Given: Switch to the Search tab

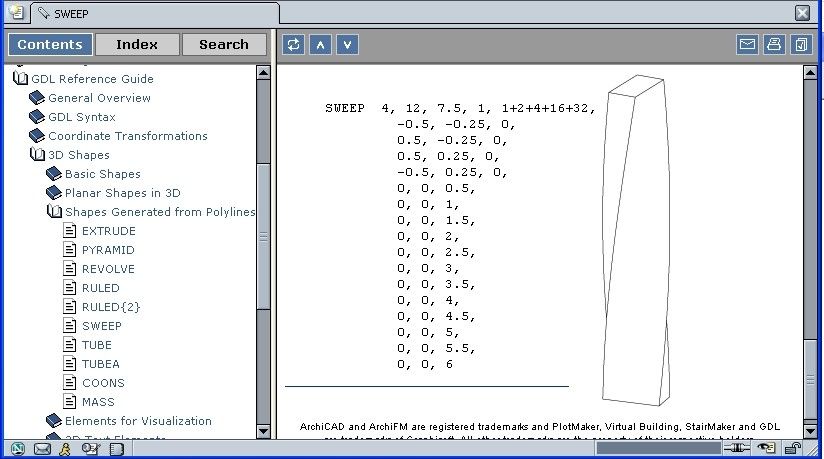Looking at the screenshot, I should click(x=224, y=45).
